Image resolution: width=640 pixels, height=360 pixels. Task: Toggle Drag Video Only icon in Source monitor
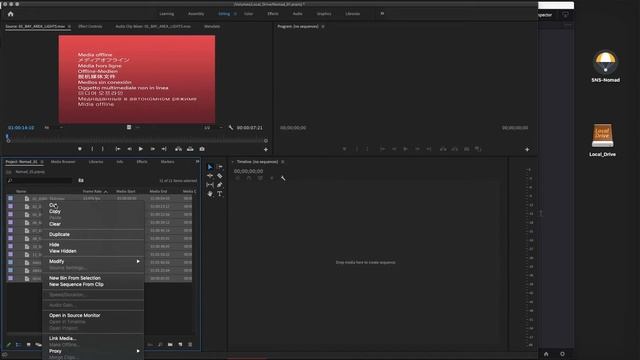click(x=129, y=127)
